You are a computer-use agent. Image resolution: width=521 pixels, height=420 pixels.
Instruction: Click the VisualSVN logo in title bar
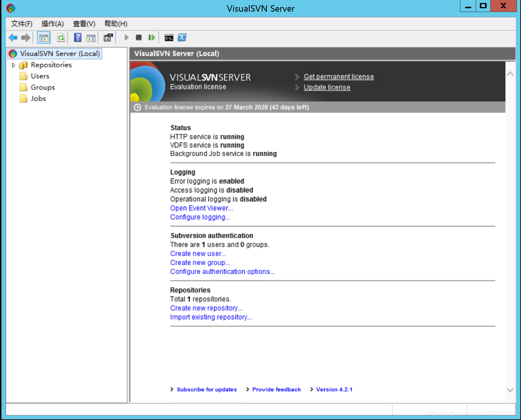11,8
